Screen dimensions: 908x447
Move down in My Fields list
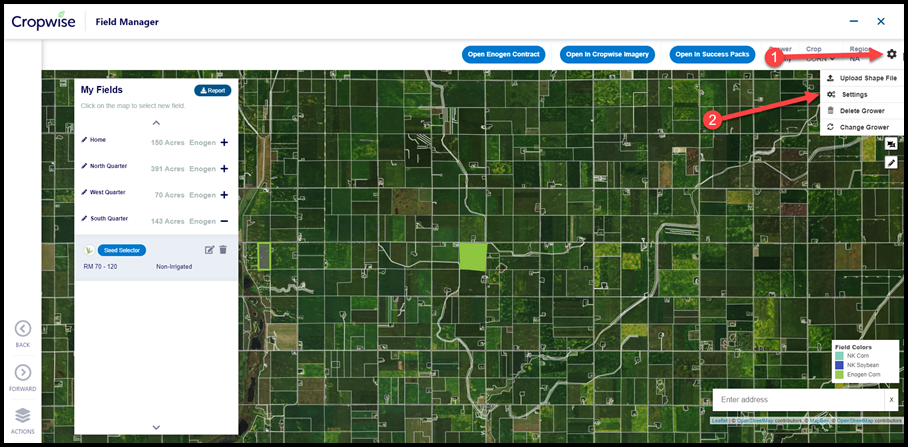coord(156,427)
